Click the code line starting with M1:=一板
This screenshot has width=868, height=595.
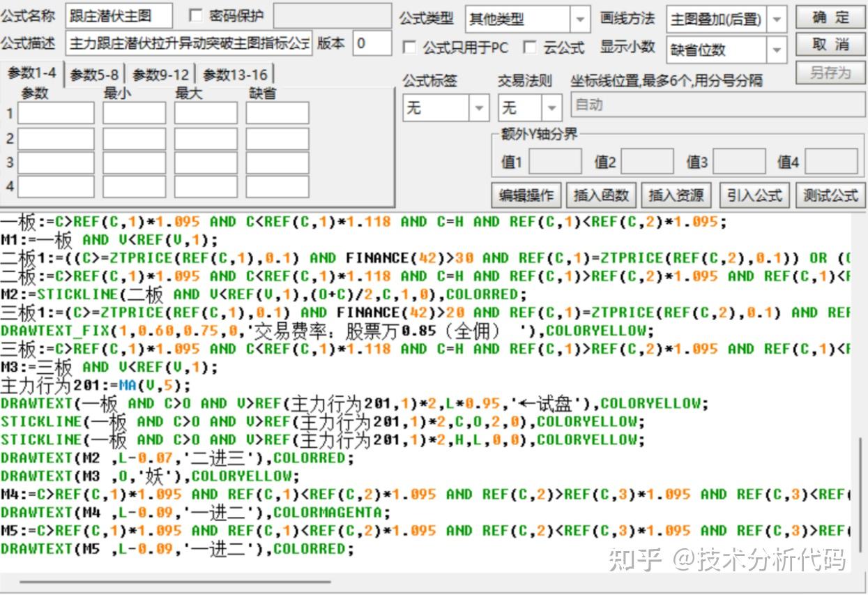coord(109,240)
